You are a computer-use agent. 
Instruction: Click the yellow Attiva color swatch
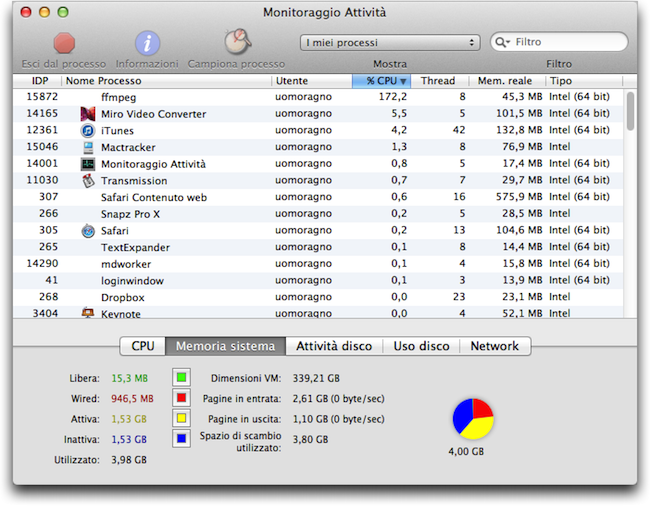pos(181,418)
